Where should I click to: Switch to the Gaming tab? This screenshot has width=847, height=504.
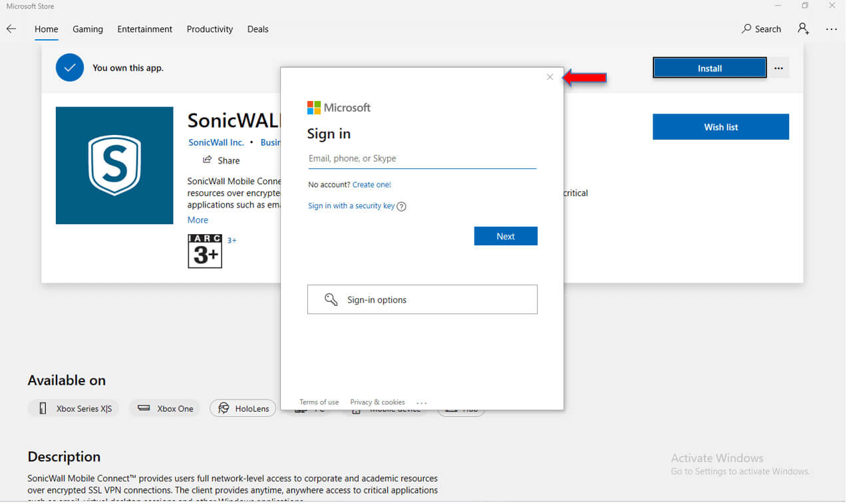pos(87,29)
